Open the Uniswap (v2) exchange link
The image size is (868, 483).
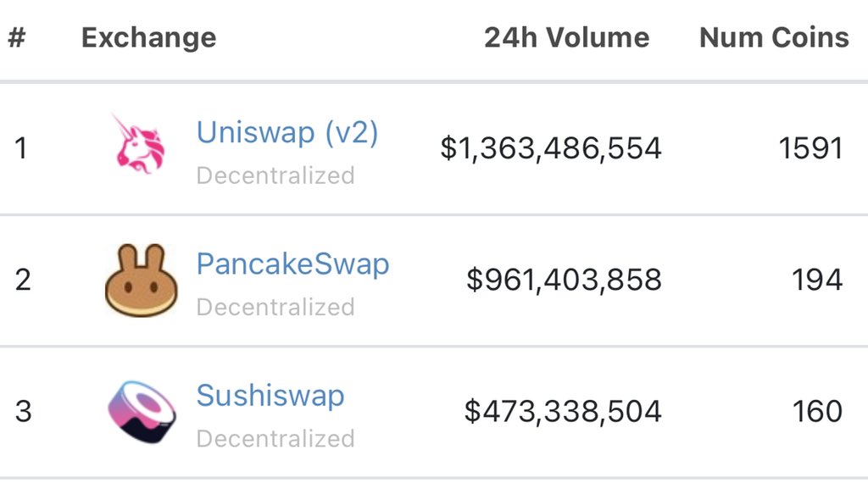point(287,133)
